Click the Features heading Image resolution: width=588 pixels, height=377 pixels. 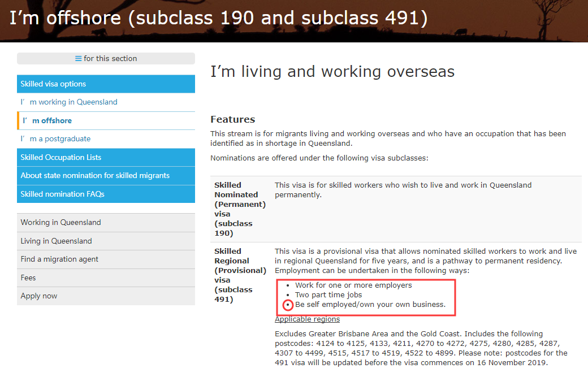pyautogui.click(x=232, y=119)
